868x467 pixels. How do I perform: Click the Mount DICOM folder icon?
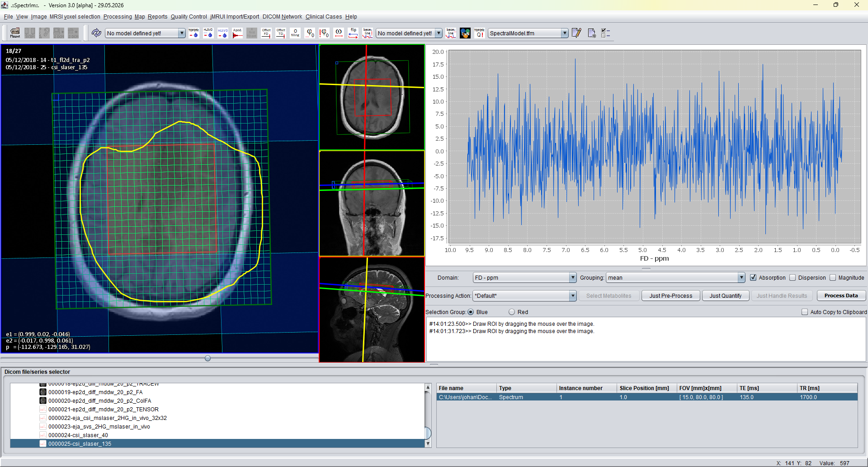[x=15, y=33]
